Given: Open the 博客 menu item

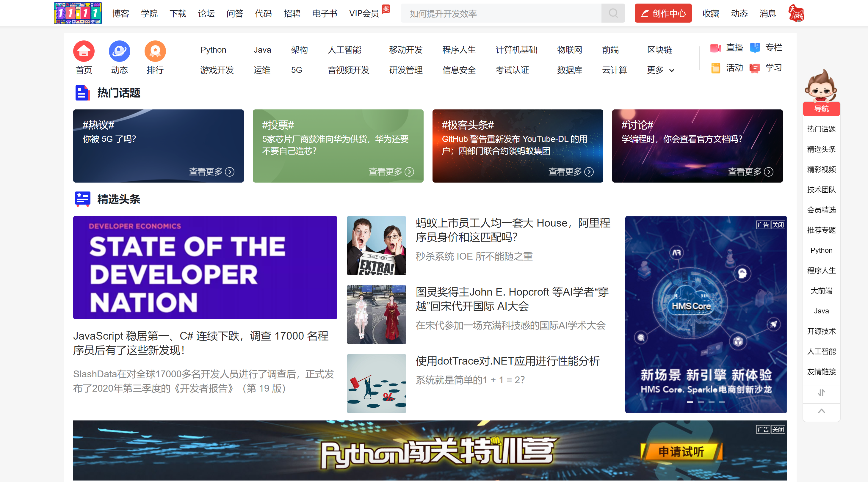Looking at the screenshot, I should 121,13.
